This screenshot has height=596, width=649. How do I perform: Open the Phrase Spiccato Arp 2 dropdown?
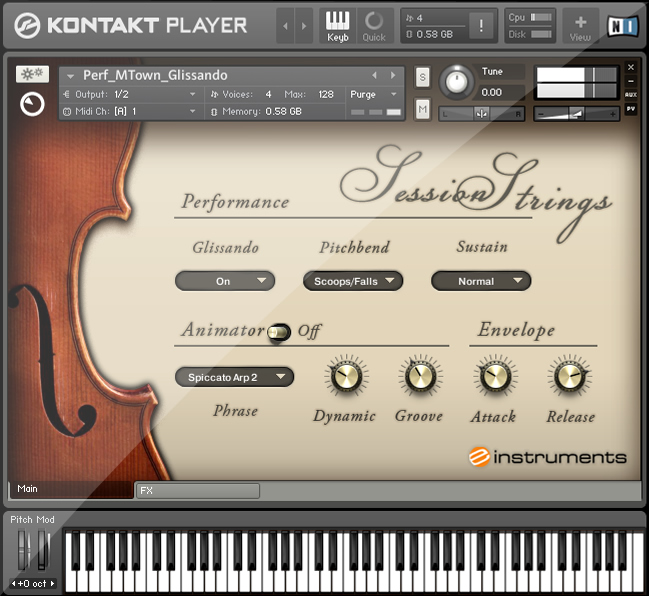[234, 377]
